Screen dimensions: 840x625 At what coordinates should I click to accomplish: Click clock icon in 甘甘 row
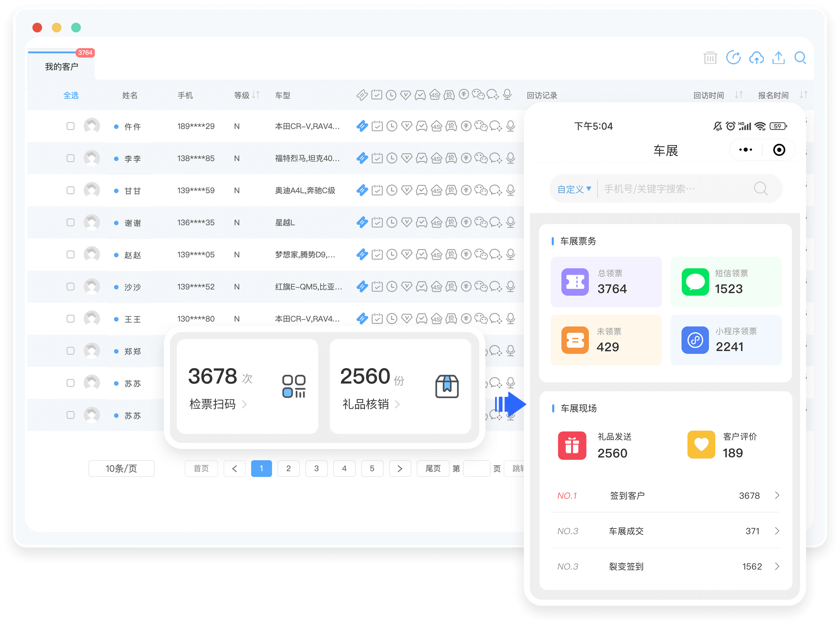[392, 190]
